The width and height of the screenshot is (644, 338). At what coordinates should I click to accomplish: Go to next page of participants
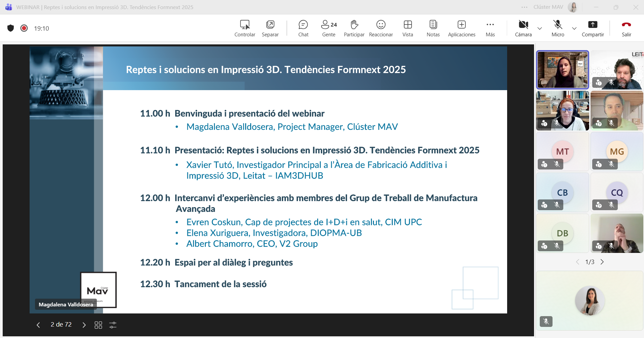[x=602, y=262]
